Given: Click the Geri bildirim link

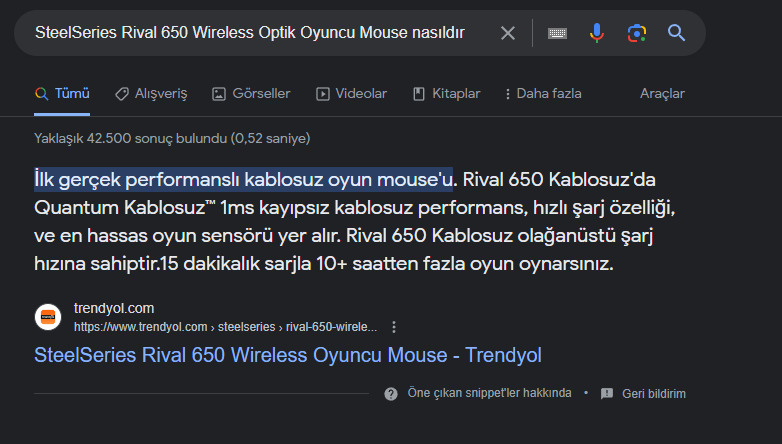Looking at the screenshot, I should 653,393.
